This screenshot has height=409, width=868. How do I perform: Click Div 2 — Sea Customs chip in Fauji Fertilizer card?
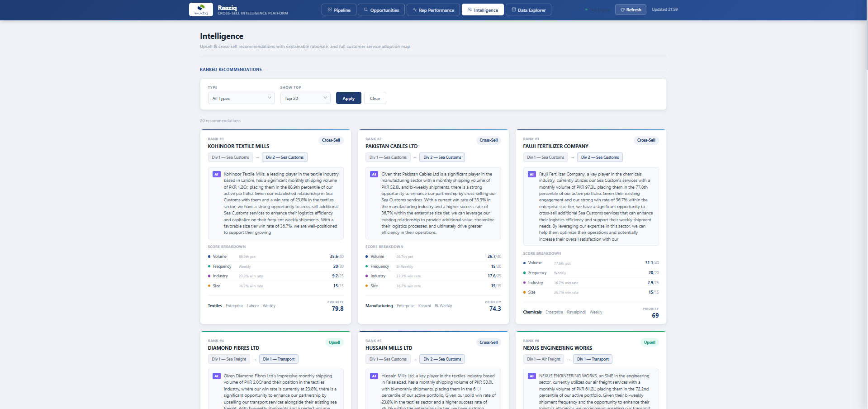600,157
